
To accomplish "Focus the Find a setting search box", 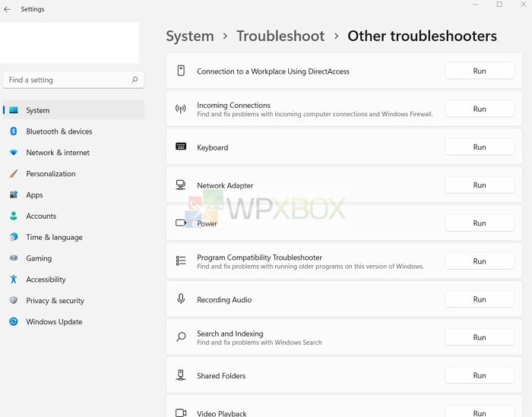I will [74, 80].
